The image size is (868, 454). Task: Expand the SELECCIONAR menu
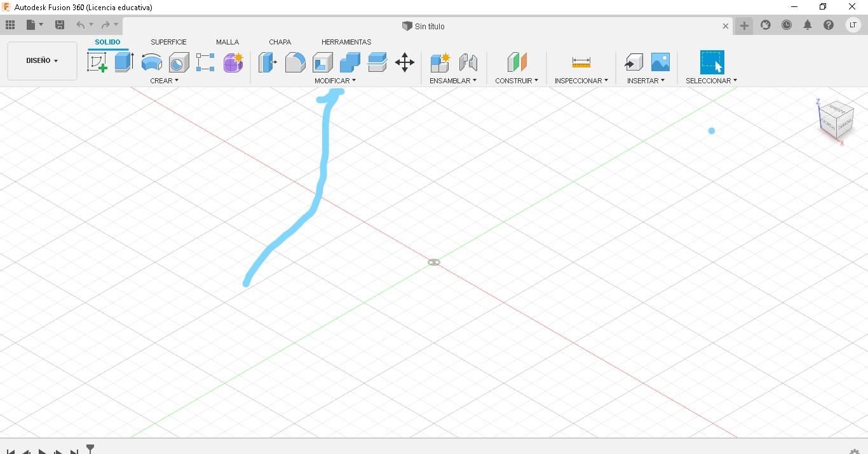click(711, 81)
